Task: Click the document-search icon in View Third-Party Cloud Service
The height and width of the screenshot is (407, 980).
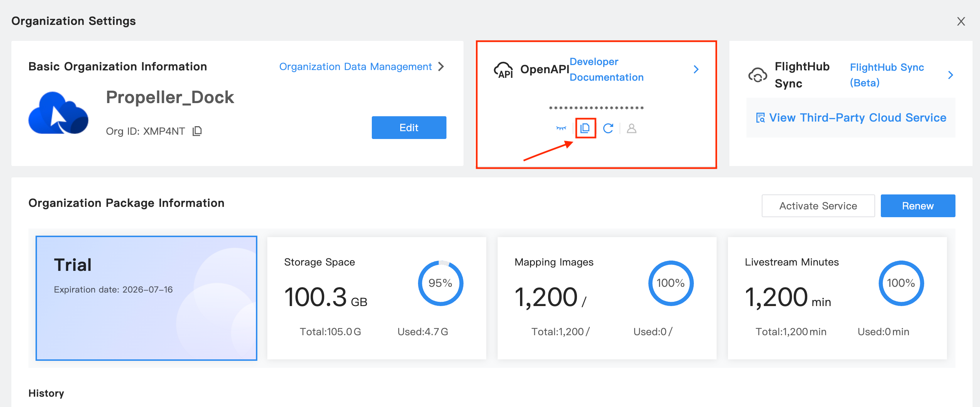Action: (760, 118)
